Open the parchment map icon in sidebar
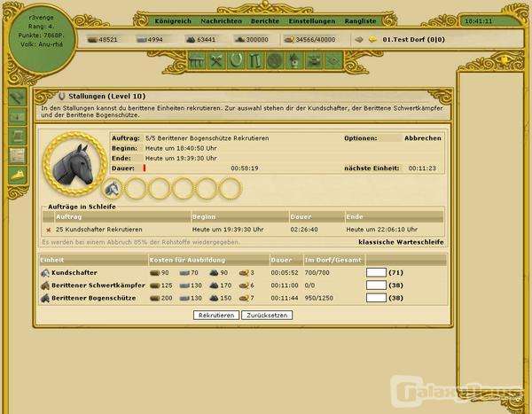Screen dimensions: 532x414 coord(18,155)
